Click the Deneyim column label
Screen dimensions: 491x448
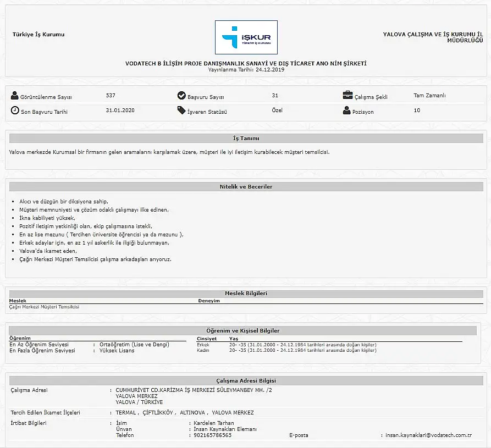coord(209,301)
